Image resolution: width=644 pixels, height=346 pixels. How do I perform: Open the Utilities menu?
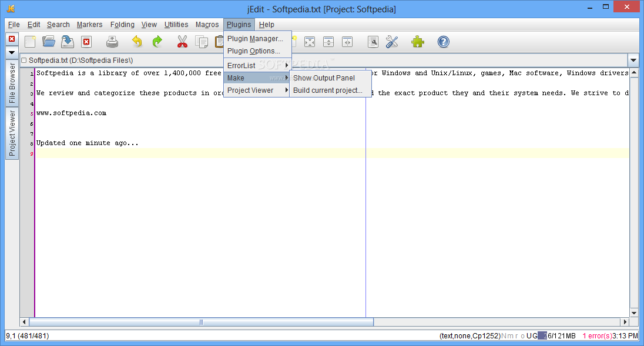click(176, 25)
